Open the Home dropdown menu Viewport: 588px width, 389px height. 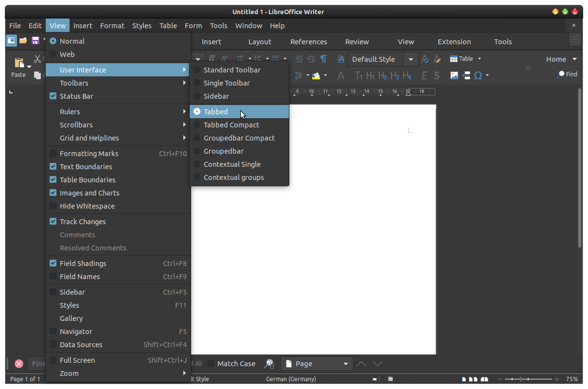(x=561, y=59)
